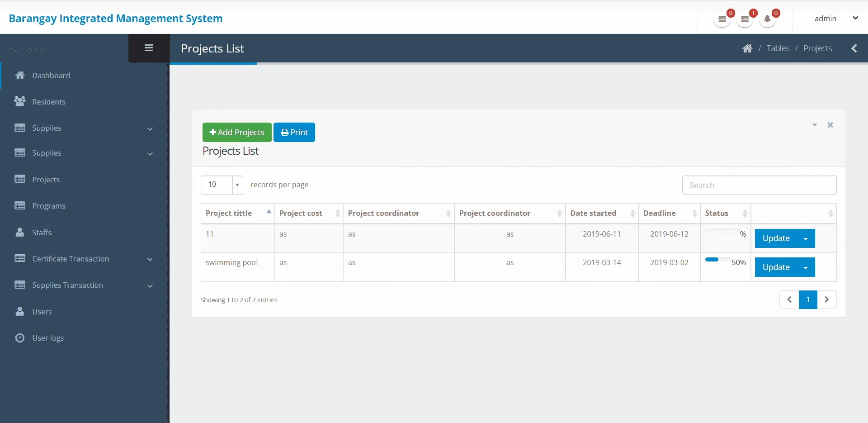This screenshot has width=868, height=423.
Task: Sort by first Project coordinator column
Action: (x=399, y=213)
